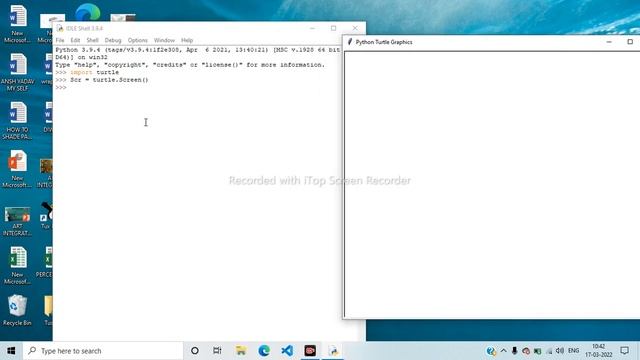Click the Python IDLE taskbar icon

tap(333, 351)
